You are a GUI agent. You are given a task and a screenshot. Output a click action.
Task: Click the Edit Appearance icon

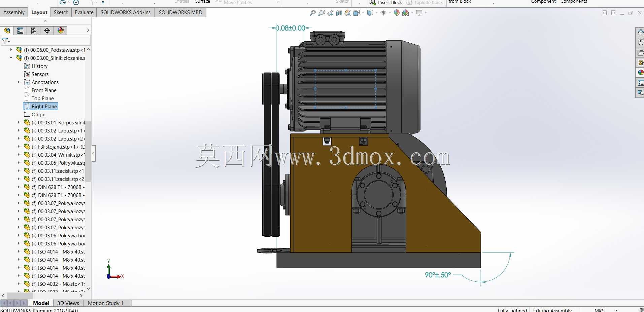397,13
